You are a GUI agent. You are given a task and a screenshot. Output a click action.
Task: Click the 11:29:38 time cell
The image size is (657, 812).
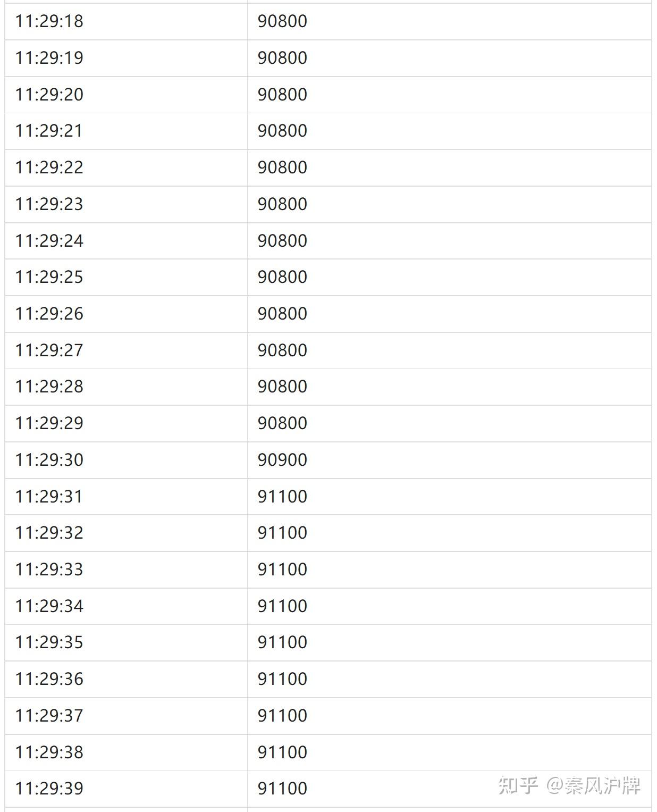click(126, 752)
